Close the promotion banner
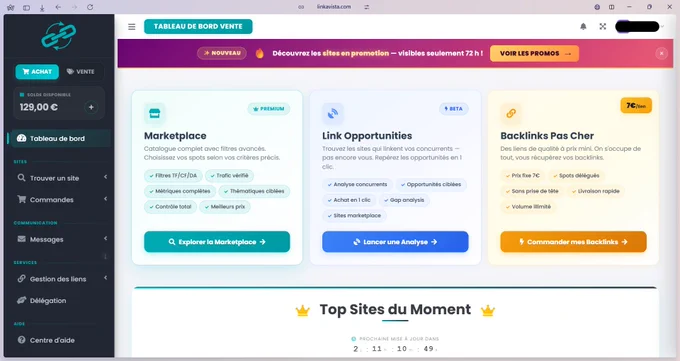This screenshot has height=361, width=680. (661, 53)
